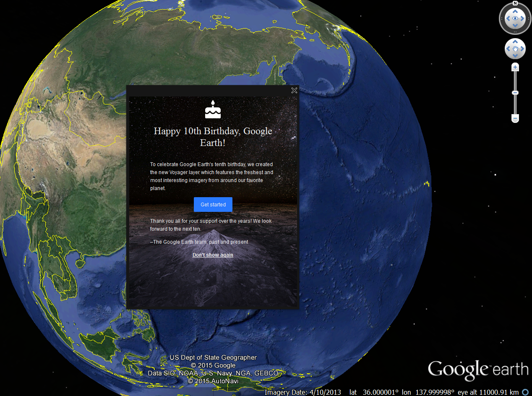This screenshot has height=396, width=532.
Task: Click the streaming status circle in the status bar
Action: click(x=525, y=392)
